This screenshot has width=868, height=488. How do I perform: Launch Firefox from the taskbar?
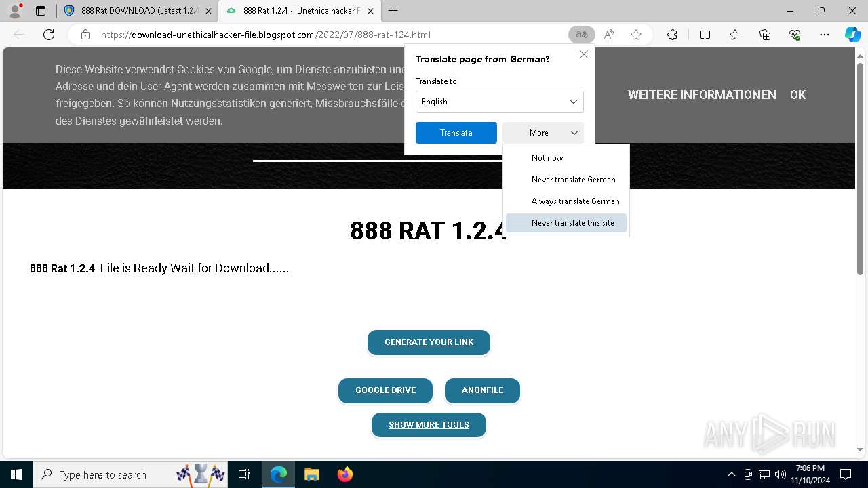click(x=344, y=474)
